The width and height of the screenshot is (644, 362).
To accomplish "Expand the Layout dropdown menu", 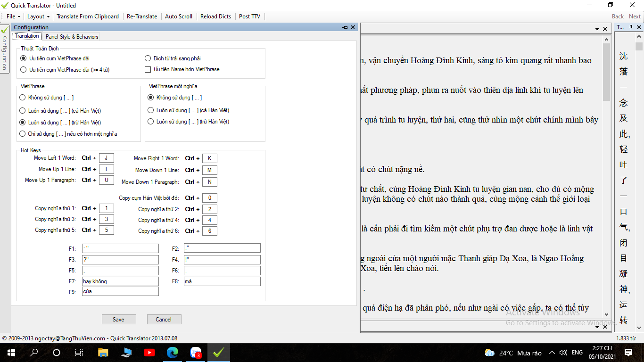I will click(x=38, y=16).
